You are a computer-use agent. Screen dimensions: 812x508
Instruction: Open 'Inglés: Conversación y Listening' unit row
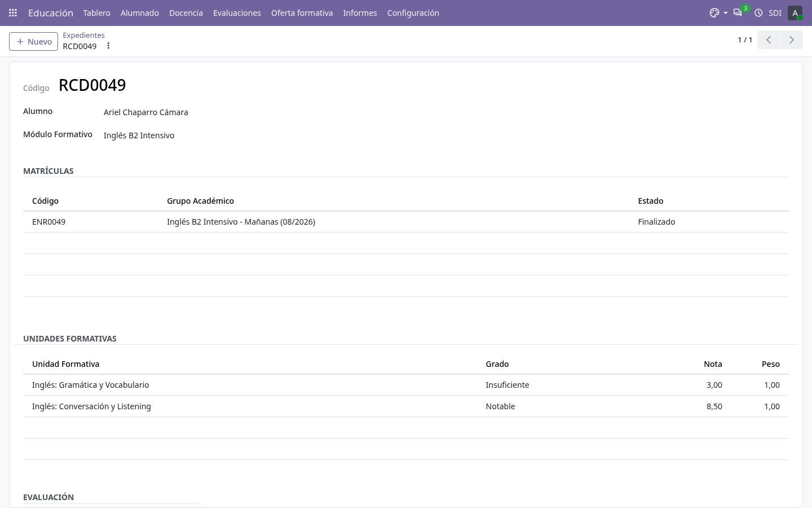point(405,406)
